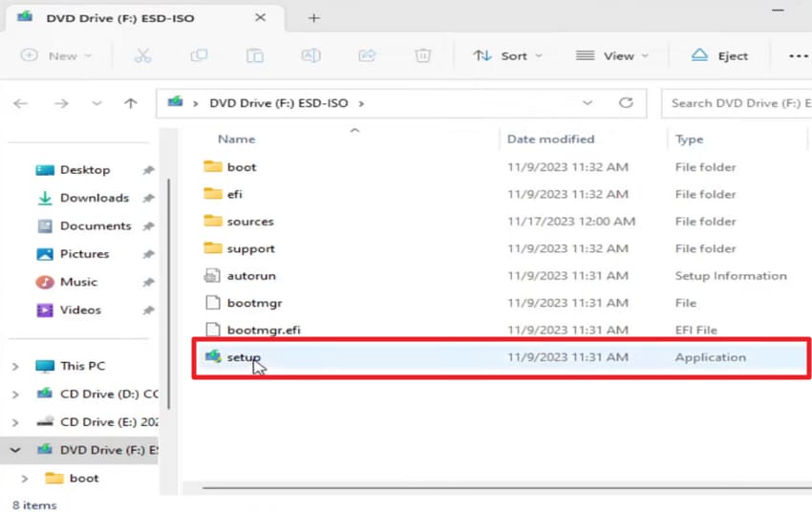Go back with the left arrow

pos(20,103)
